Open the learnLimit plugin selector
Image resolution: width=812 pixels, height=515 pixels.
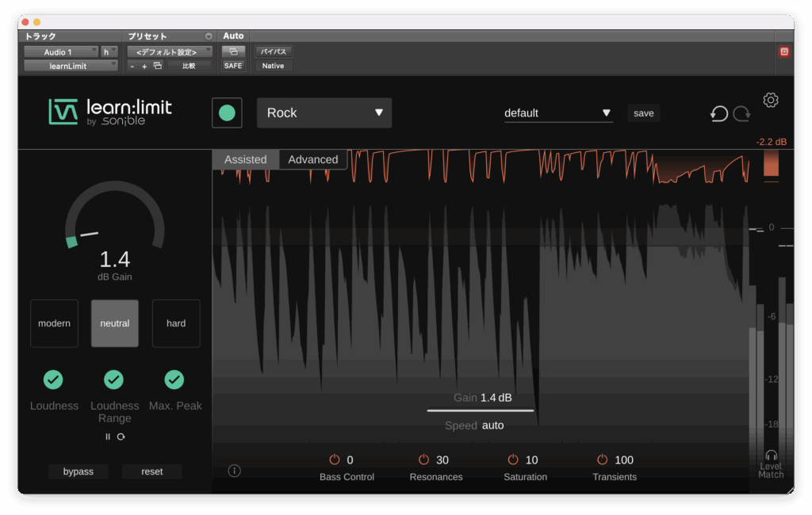(x=71, y=66)
